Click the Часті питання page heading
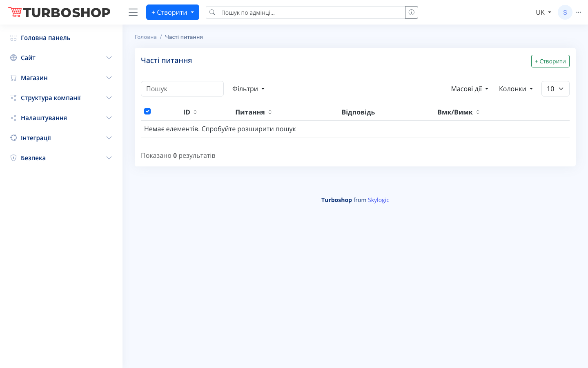Screen dimensions: 588x368 click(166, 61)
